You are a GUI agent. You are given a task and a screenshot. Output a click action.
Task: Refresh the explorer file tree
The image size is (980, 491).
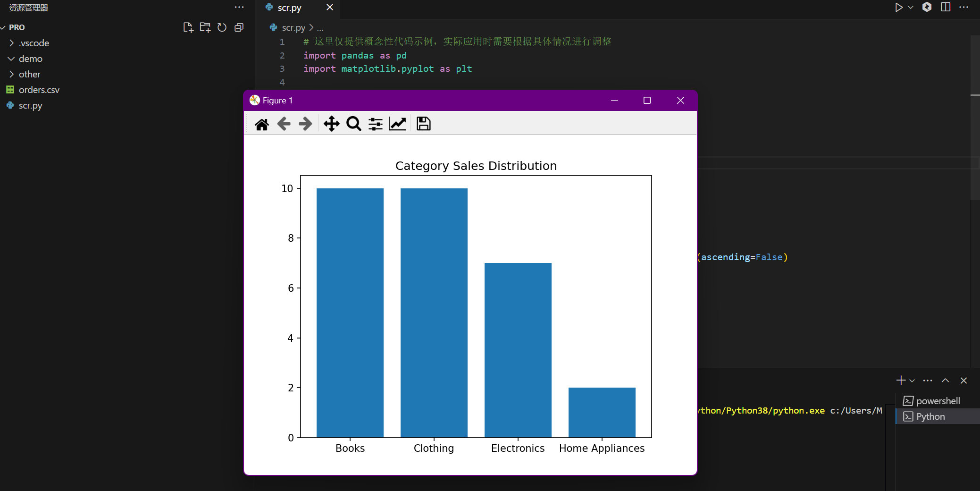(222, 27)
